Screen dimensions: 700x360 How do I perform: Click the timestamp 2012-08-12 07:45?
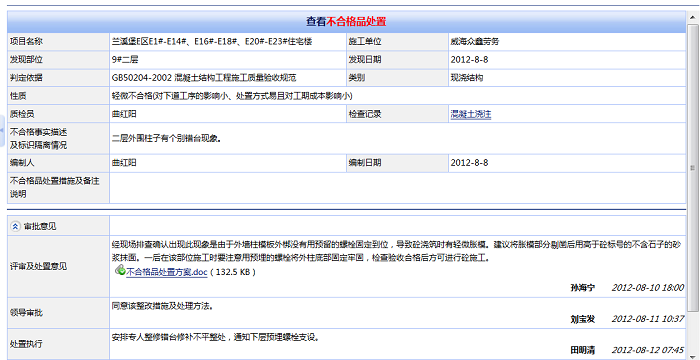click(647, 350)
